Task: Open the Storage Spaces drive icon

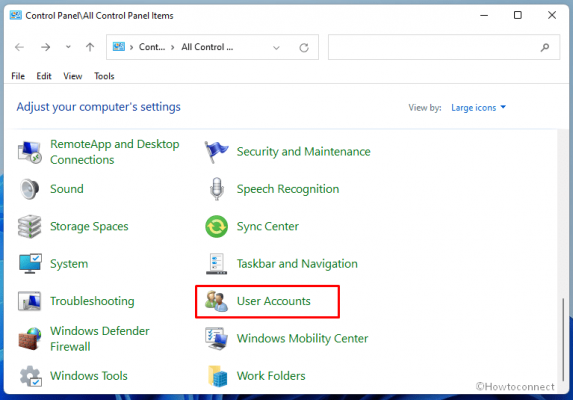Action: [x=30, y=226]
